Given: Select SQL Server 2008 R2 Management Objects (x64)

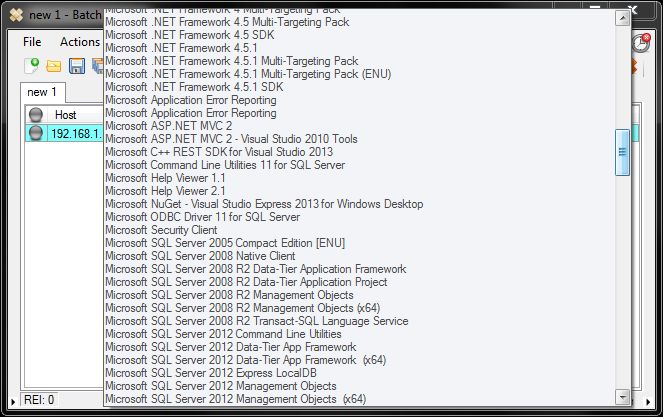Looking at the screenshot, I should pyautogui.click(x=243, y=308).
